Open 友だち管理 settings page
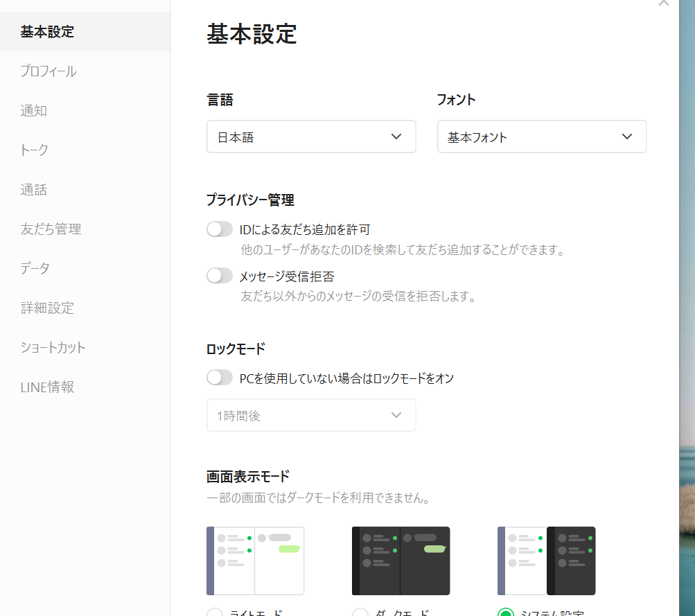The height and width of the screenshot is (616, 695). click(51, 229)
